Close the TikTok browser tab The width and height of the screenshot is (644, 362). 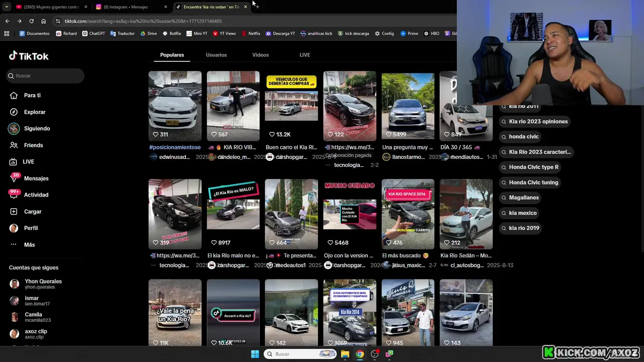click(246, 7)
